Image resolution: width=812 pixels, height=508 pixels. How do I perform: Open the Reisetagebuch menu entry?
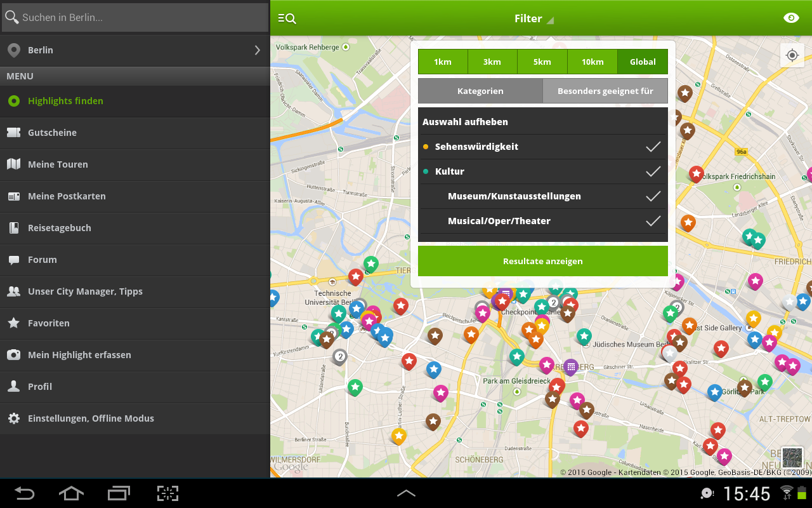pyautogui.click(x=134, y=228)
